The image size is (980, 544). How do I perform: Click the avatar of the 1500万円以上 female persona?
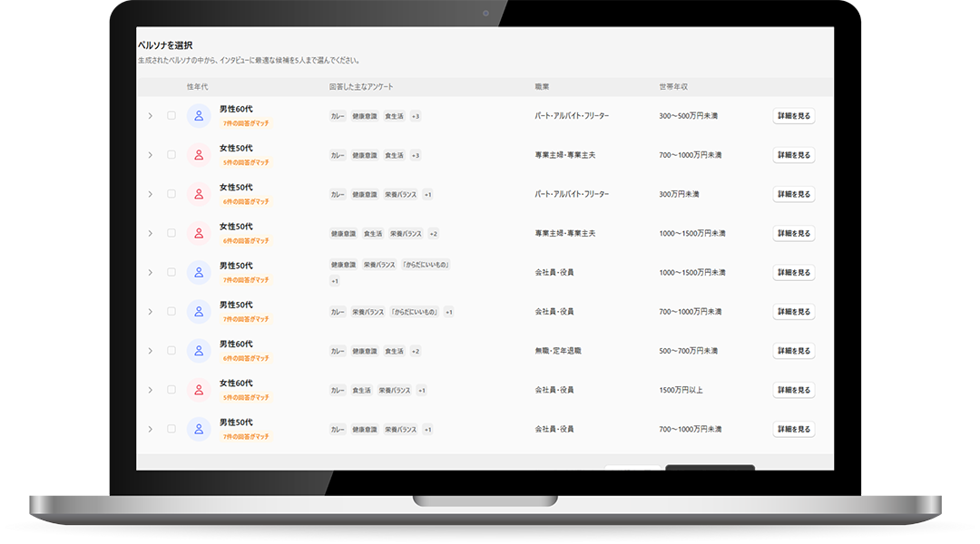tap(199, 390)
